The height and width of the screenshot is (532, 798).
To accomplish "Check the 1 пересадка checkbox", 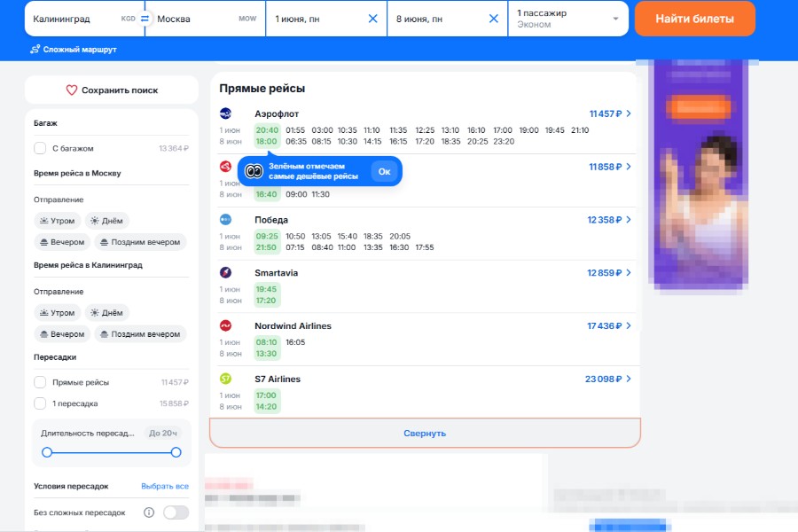I will [40, 403].
